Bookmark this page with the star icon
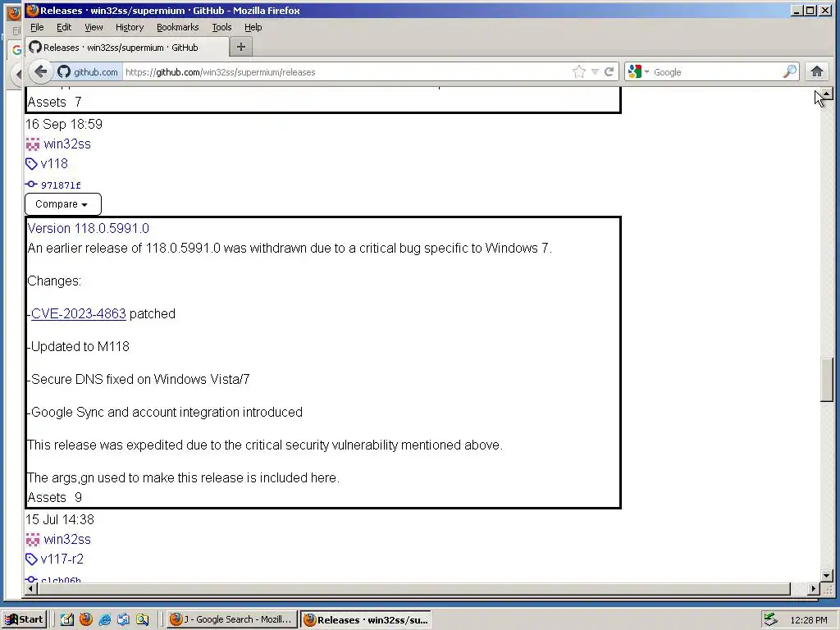The height and width of the screenshot is (630, 840). point(579,72)
